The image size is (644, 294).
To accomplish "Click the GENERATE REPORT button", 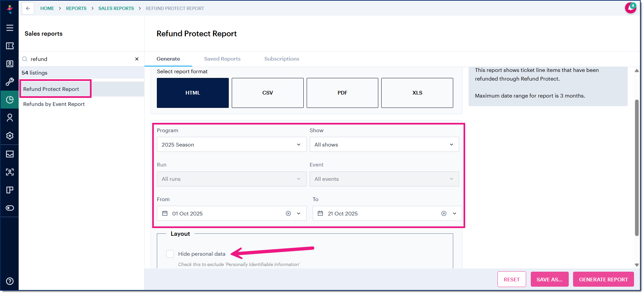I will 603,279.
